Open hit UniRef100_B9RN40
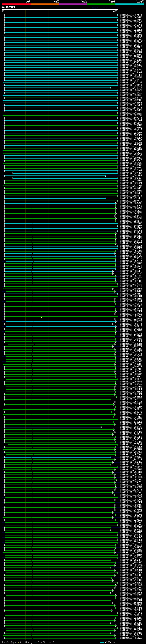The width and height of the screenshot is (146, 644). pos(131,22)
